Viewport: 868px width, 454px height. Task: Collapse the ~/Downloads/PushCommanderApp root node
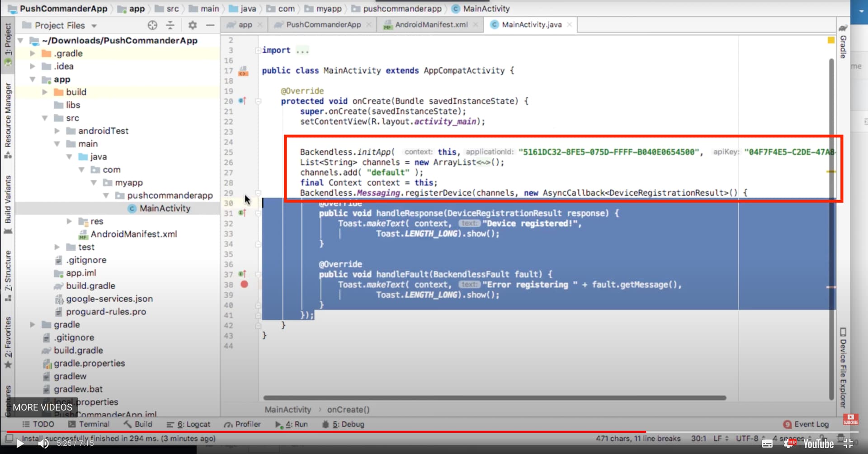click(x=20, y=41)
